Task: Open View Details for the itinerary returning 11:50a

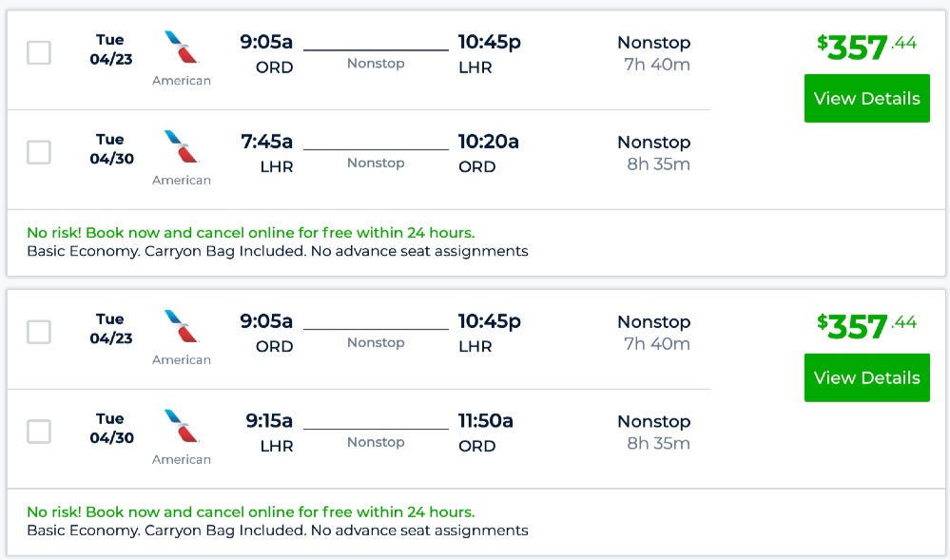Action: pyautogui.click(x=866, y=377)
